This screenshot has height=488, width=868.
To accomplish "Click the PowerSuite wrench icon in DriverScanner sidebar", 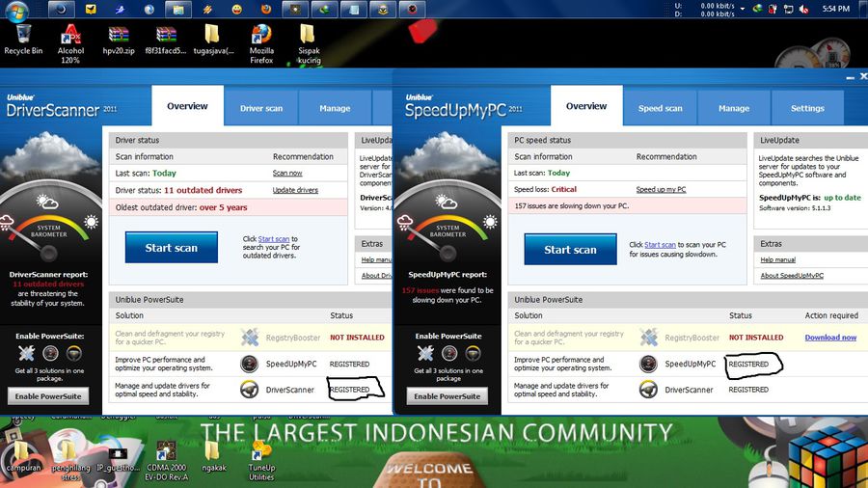I will (x=26, y=352).
